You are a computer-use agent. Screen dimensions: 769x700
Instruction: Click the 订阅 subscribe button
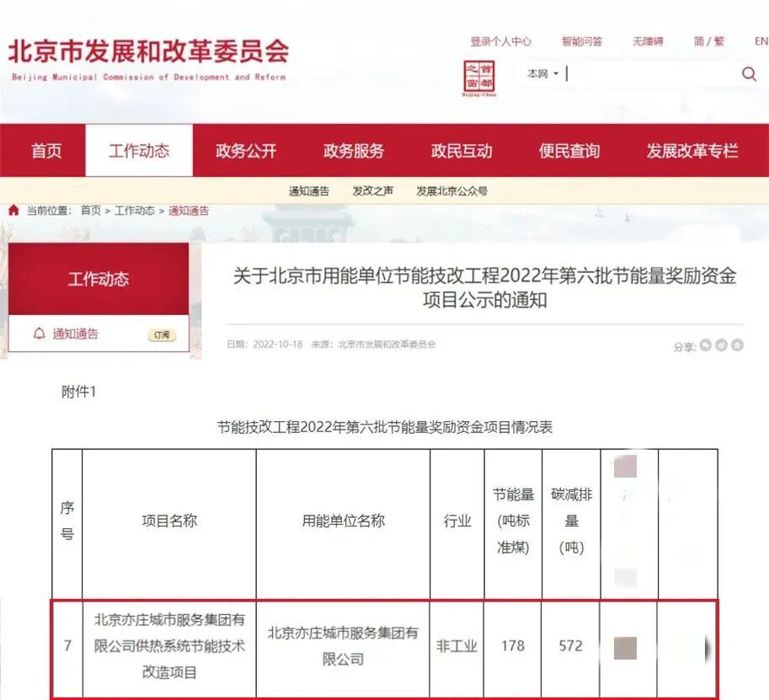coord(162,335)
